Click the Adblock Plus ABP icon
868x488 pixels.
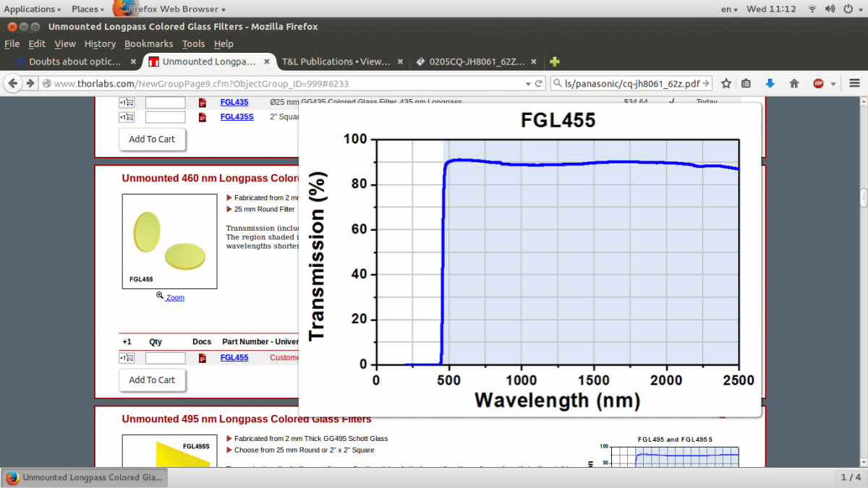818,83
